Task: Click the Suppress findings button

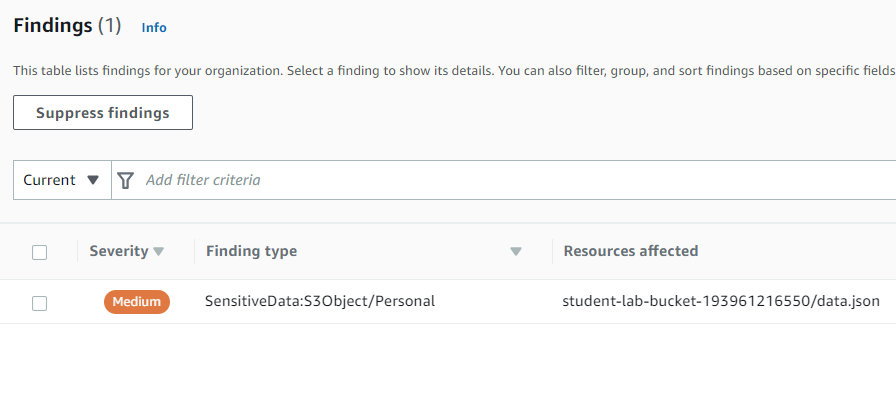Action: (x=103, y=113)
